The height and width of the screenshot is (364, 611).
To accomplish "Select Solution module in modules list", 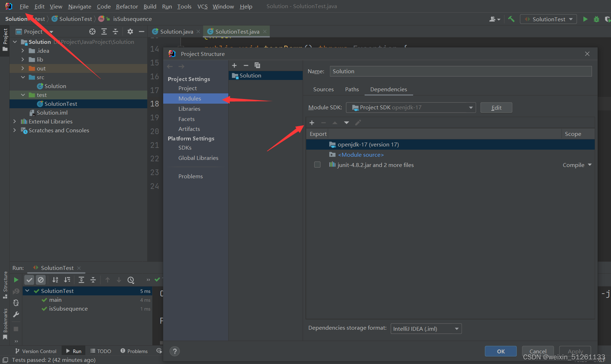I will click(265, 75).
